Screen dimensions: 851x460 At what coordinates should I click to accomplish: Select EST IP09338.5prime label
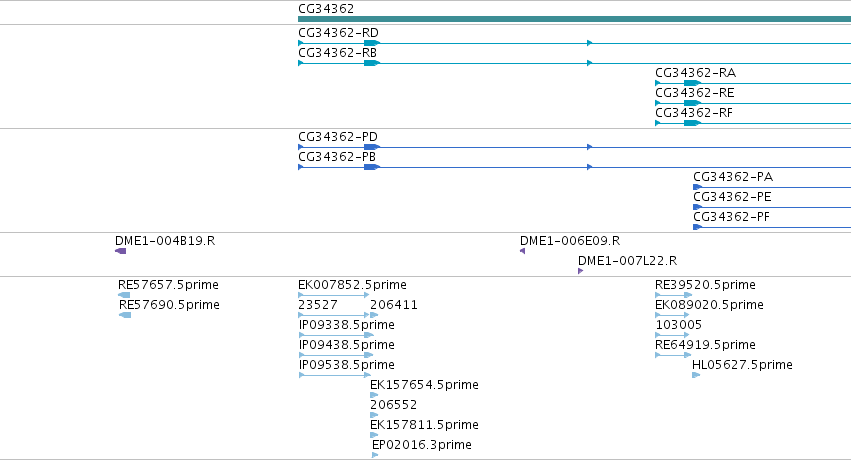(x=346, y=325)
